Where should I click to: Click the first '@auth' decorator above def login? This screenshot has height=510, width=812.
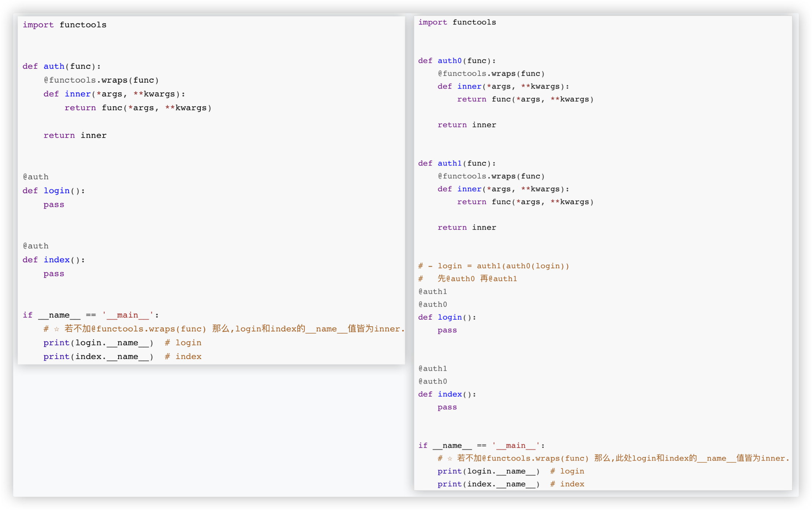pyautogui.click(x=36, y=177)
